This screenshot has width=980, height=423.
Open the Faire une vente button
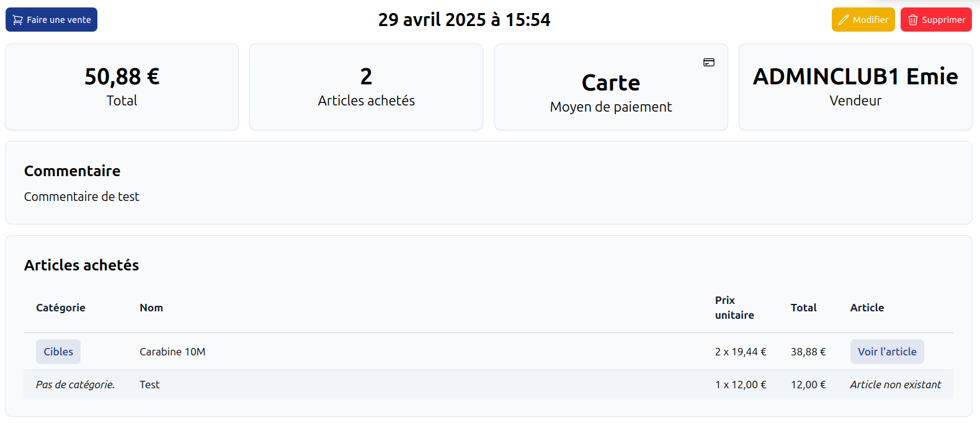51,19
